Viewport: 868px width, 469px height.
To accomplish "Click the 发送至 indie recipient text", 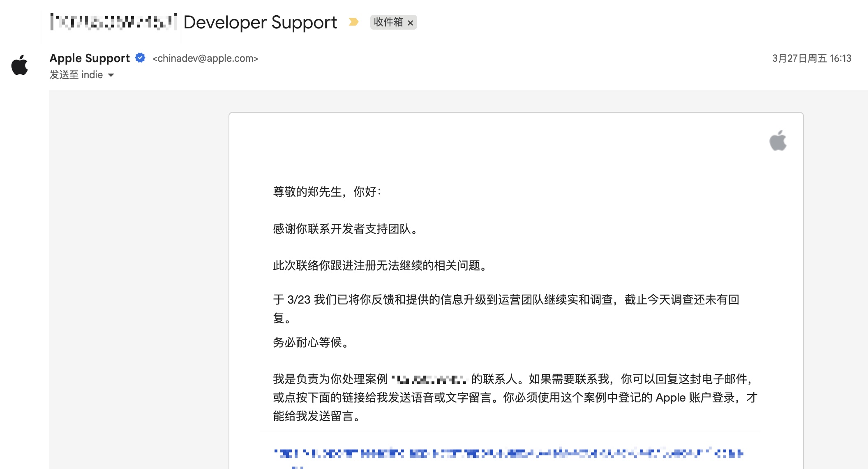I will click(76, 75).
